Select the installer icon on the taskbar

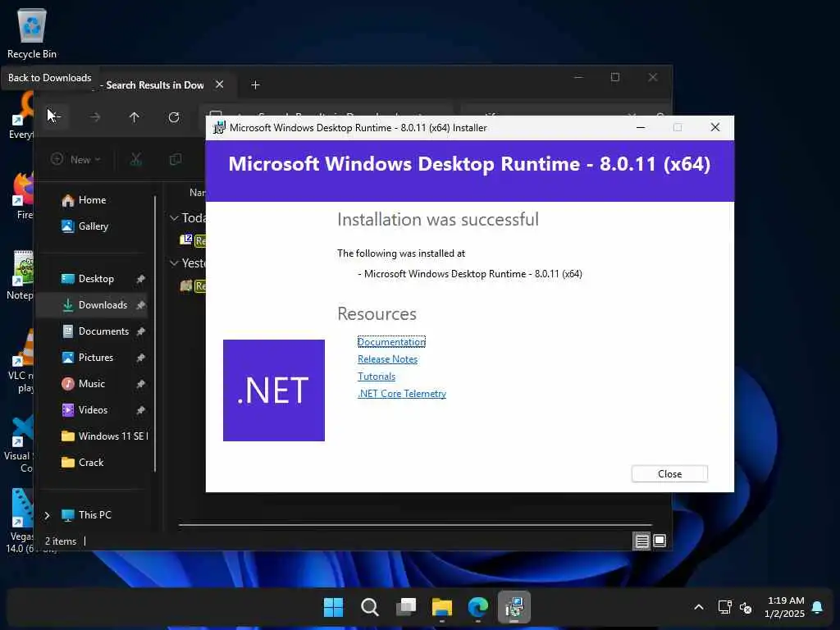pyautogui.click(x=514, y=607)
